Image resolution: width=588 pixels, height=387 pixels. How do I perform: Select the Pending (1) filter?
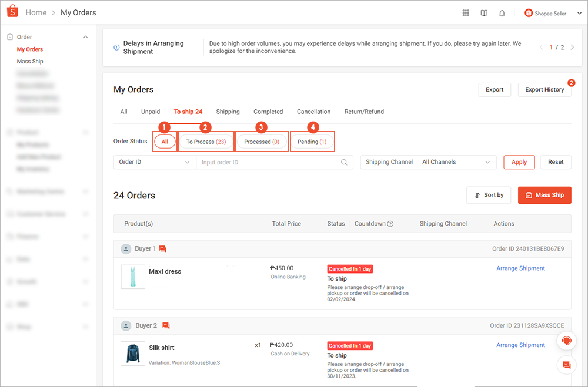(312, 141)
